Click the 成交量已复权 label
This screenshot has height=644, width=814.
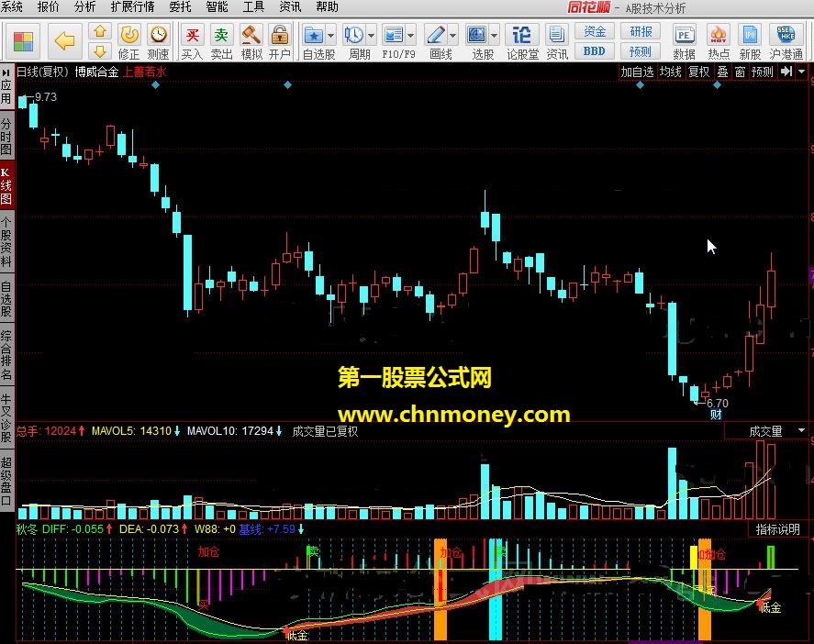click(x=325, y=431)
